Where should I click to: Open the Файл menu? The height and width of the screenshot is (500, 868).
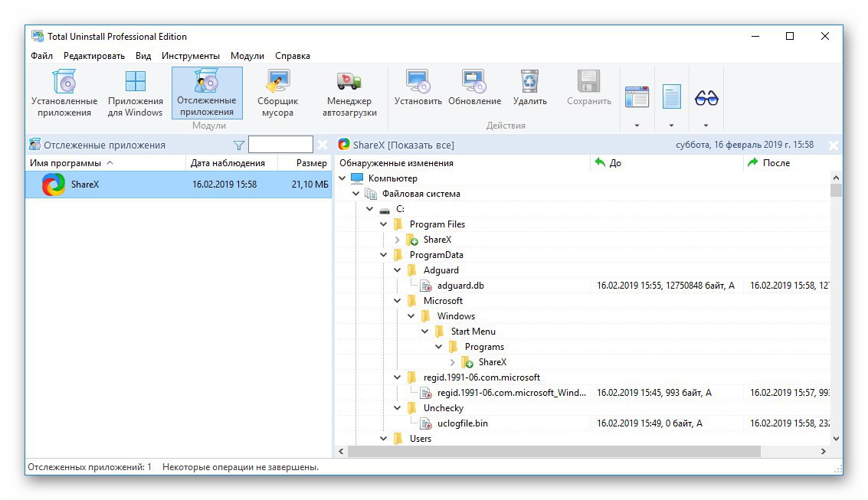(x=41, y=56)
